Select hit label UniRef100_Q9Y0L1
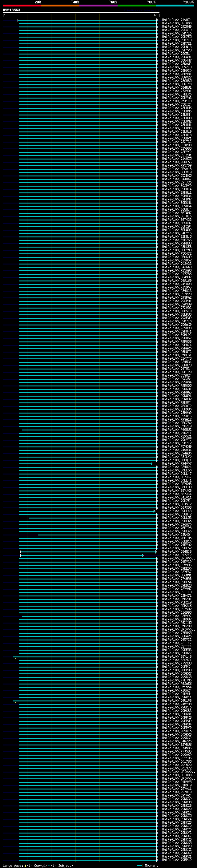 click(176, 789)
